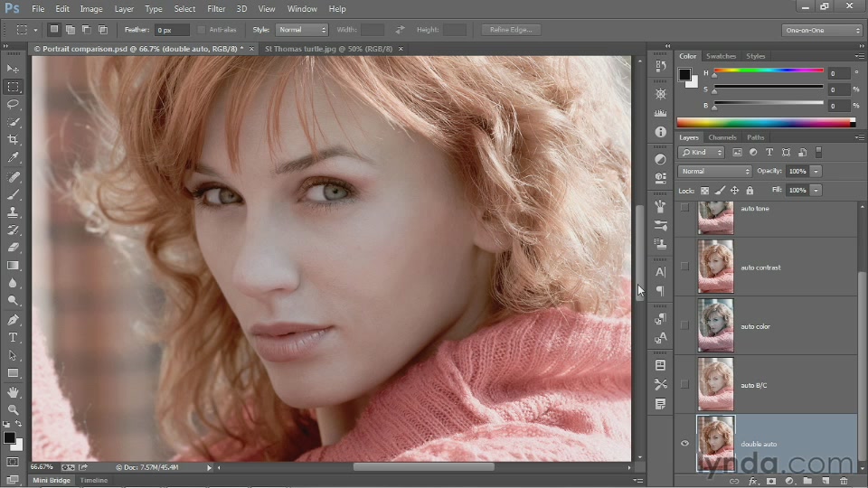Open the status bar info arrow
Viewport: 868px width, 488px height.
pyautogui.click(x=209, y=467)
